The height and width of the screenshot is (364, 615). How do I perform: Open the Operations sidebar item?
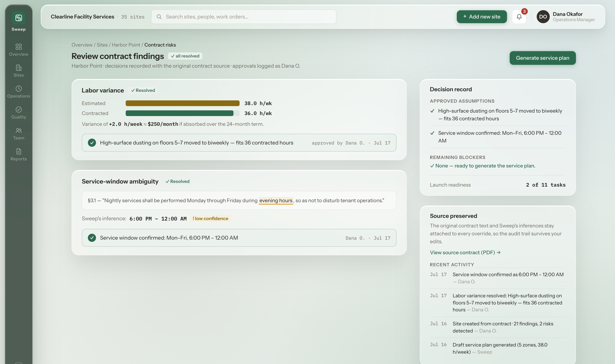click(x=19, y=92)
